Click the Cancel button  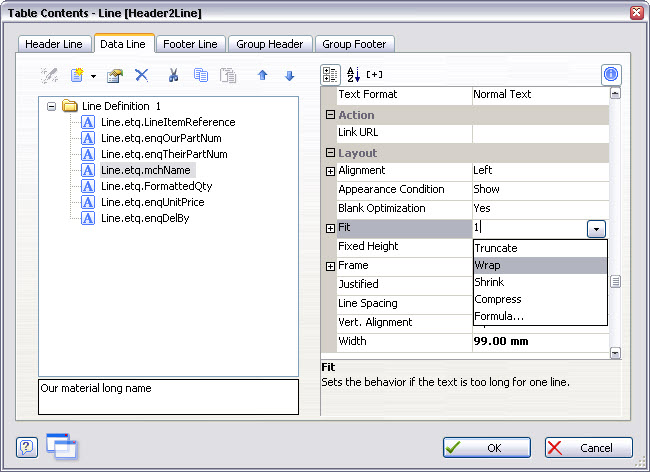tap(589, 448)
